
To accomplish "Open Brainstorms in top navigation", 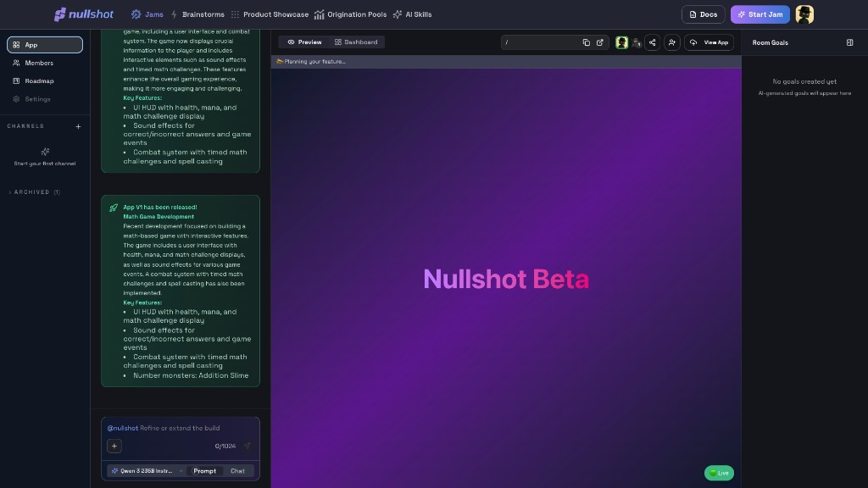I will [198, 14].
